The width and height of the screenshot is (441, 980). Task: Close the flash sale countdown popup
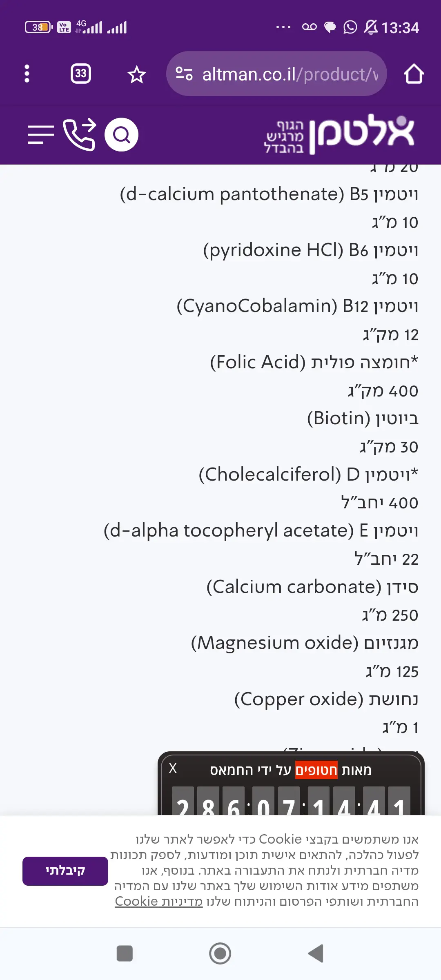point(173,768)
